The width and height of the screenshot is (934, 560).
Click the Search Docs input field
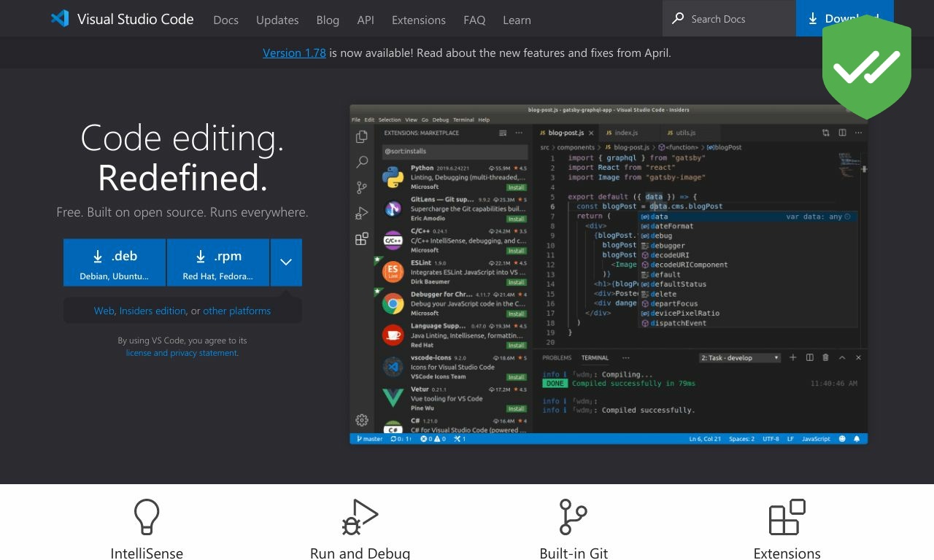(x=729, y=18)
